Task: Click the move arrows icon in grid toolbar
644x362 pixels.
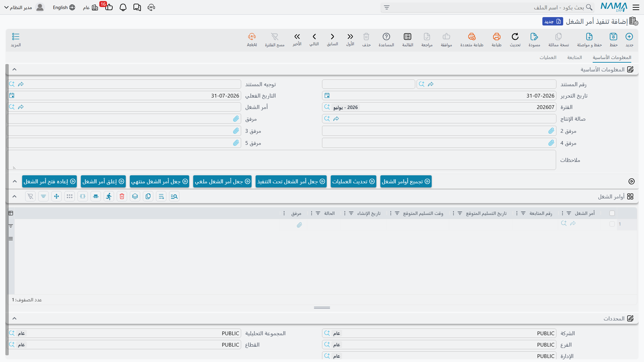Action: 57,196
